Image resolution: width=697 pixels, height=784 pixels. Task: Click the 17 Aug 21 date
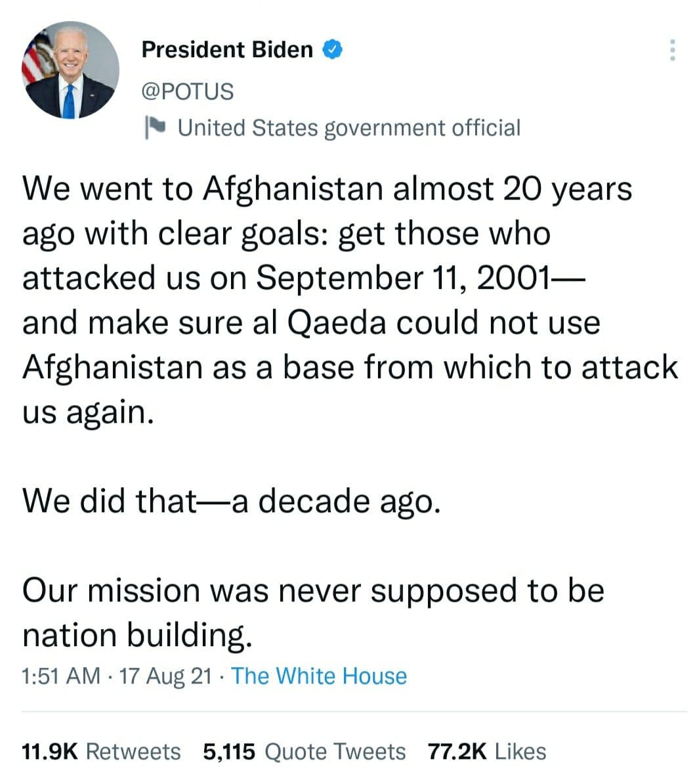pos(165,676)
